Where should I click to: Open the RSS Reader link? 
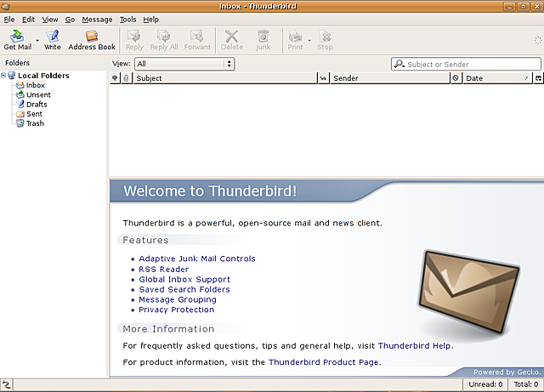click(164, 269)
